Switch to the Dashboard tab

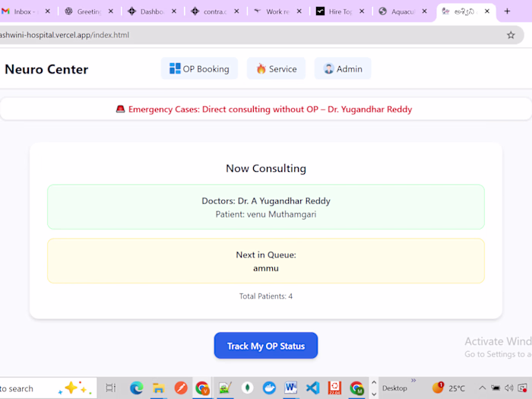click(146, 11)
